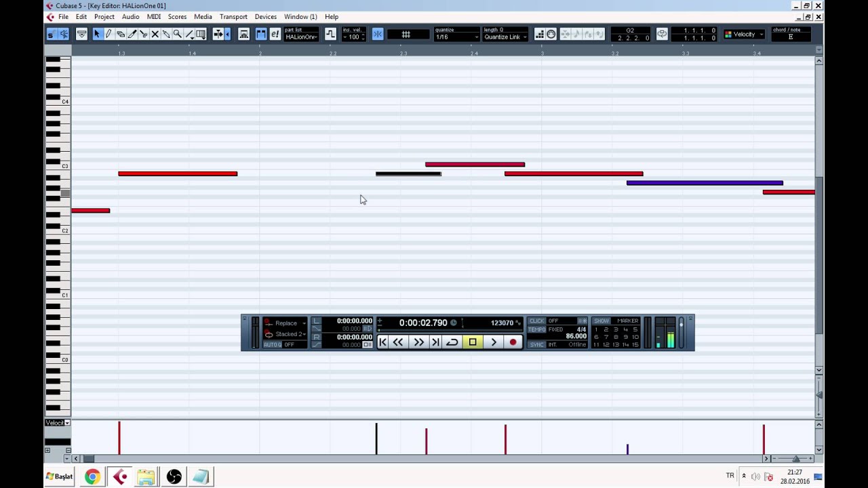Open Auto-Scroll settings arrow
The image size is (868, 488).
click(227, 34)
